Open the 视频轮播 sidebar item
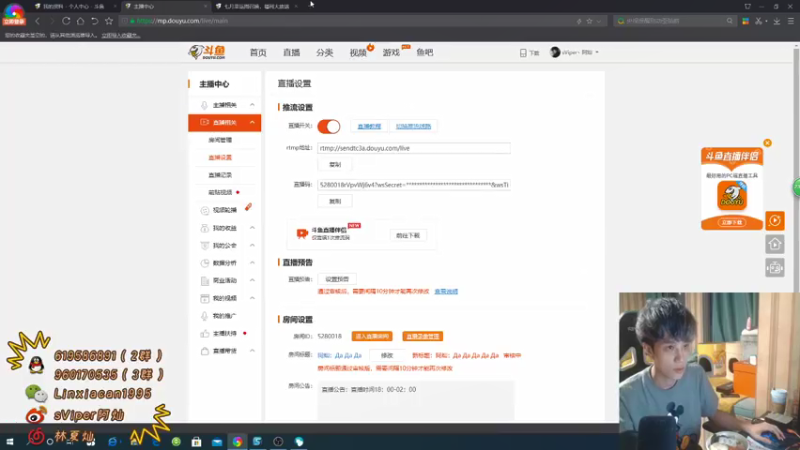Screen dimensions: 800x450 (224, 210)
